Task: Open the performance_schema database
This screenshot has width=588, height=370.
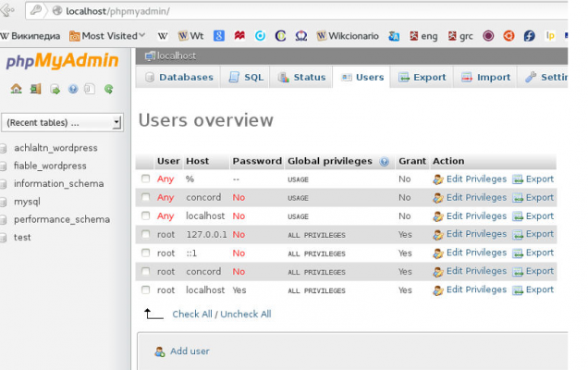Action: click(x=62, y=219)
